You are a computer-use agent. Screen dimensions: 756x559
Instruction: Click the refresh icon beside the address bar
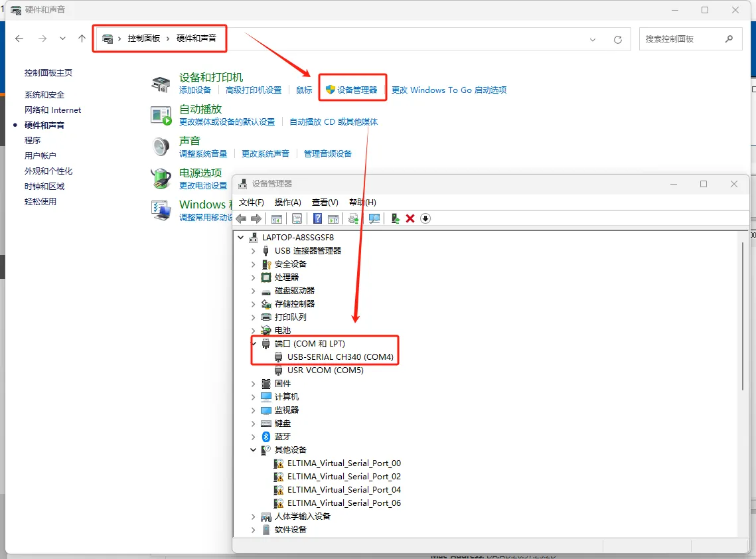pyautogui.click(x=618, y=40)
